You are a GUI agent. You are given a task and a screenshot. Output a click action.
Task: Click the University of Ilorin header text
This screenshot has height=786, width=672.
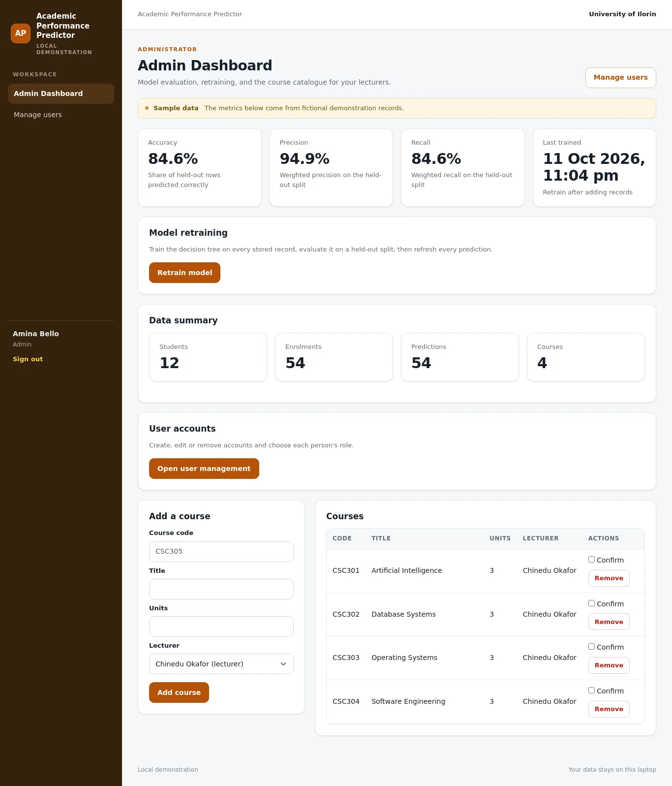[x=622, y=14]
